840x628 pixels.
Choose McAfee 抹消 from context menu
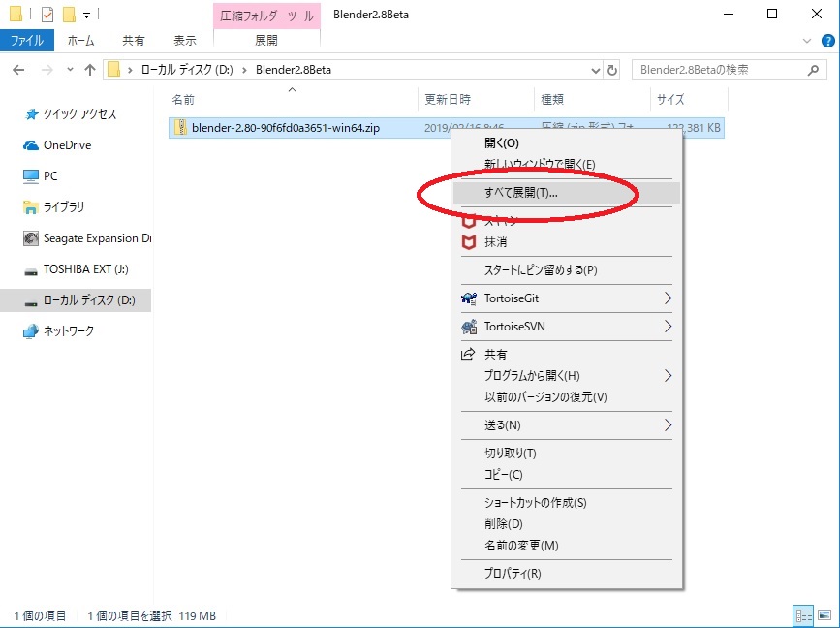pos(567,242)
